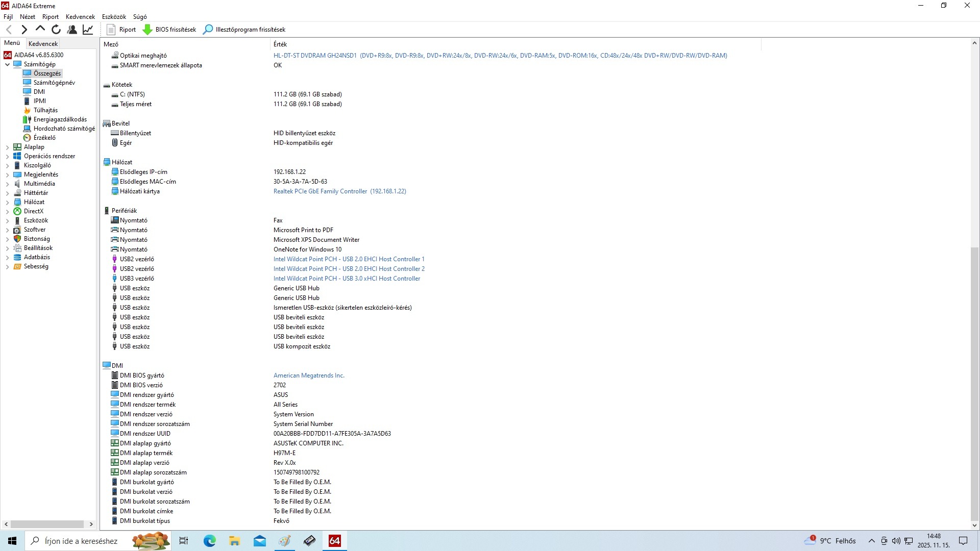Click the American Megatrends Inc. link
The image size is (980, 551).
(x=309, y=375)
